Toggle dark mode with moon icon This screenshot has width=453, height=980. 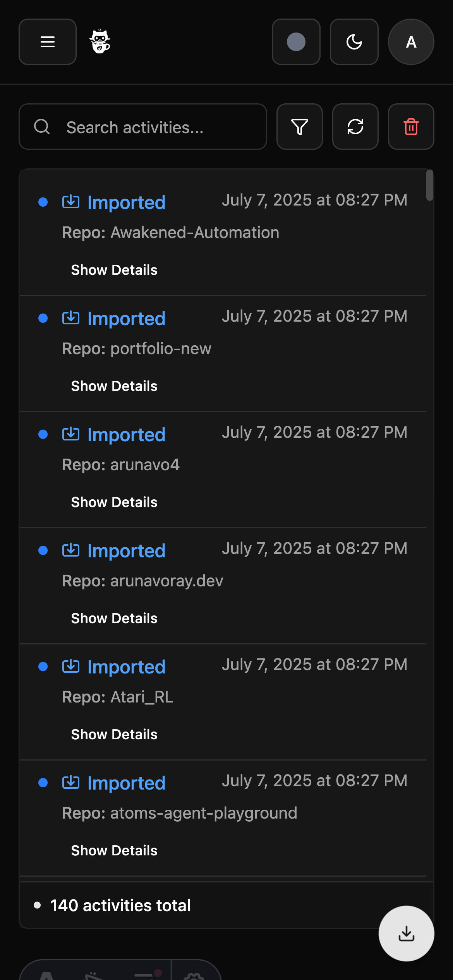(354, 42)
